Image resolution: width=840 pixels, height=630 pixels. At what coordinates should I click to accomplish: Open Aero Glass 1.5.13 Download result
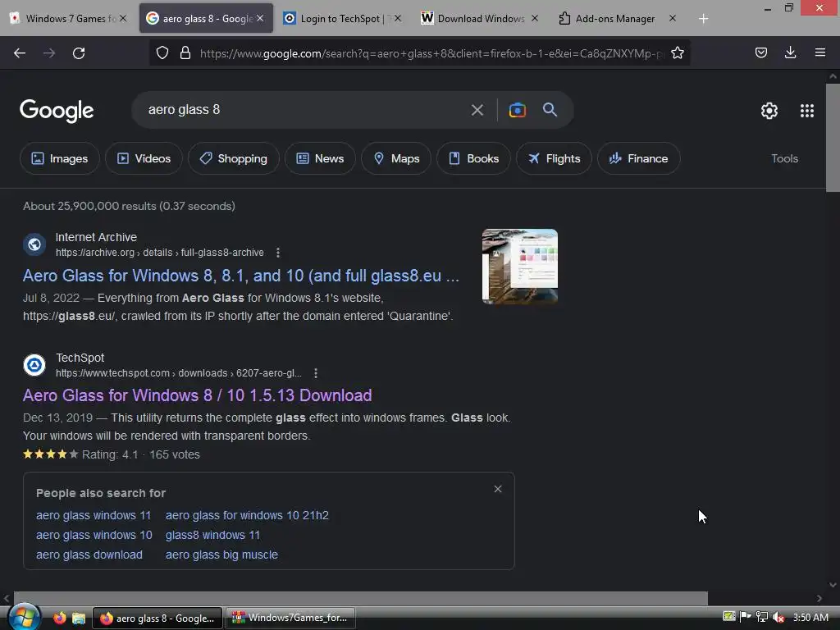(x=197, y=395)
